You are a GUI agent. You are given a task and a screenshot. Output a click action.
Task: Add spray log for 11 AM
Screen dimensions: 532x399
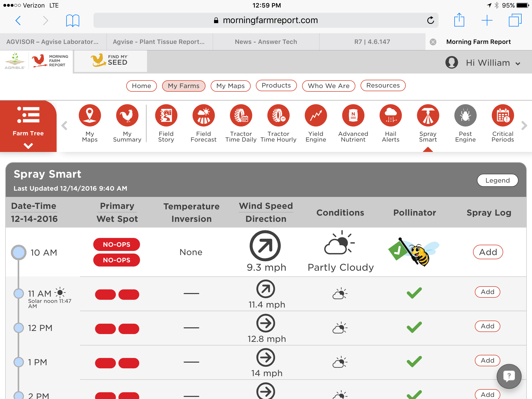coord(487,292)
